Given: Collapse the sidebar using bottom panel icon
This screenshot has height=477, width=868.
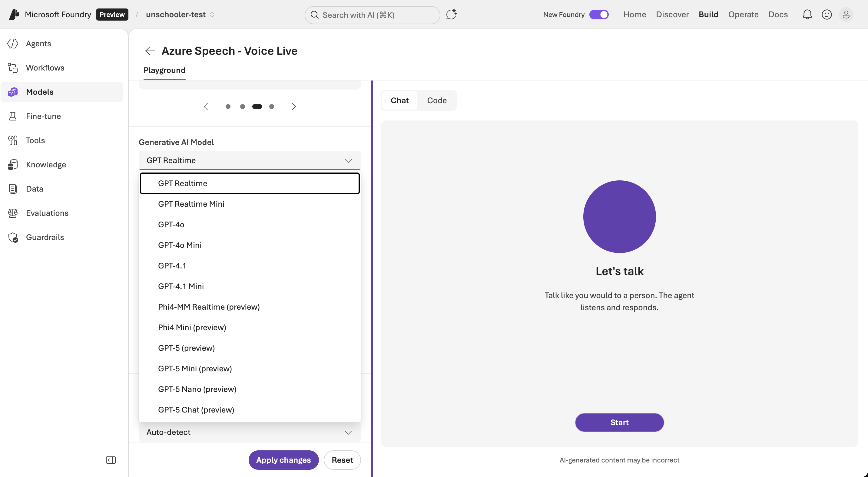Looking at the screenshot, I should (x=111, y=460).
